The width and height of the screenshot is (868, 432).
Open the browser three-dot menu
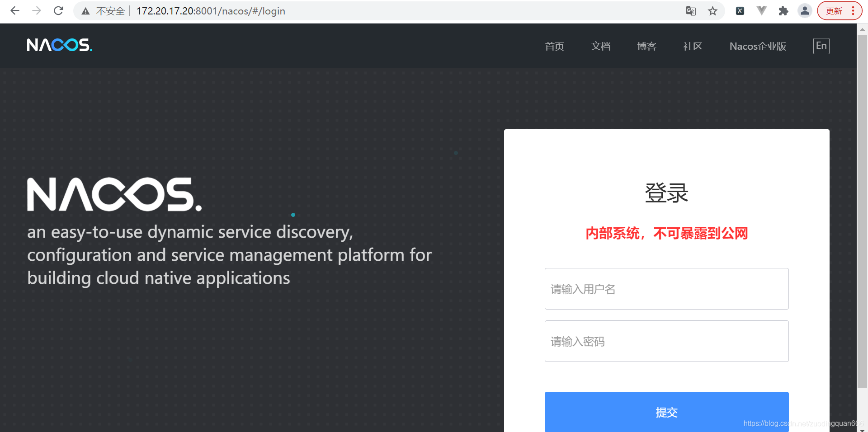[x=853, y=11]
